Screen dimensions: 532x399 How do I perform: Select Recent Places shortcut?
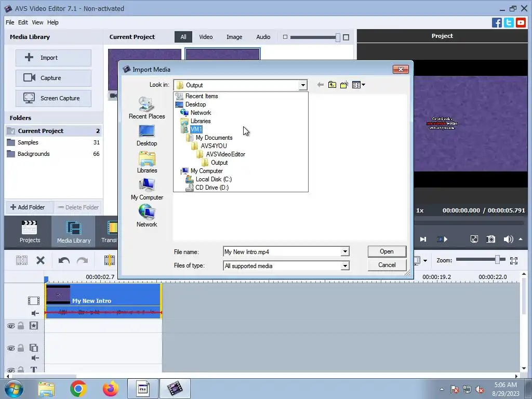[147, 108]
